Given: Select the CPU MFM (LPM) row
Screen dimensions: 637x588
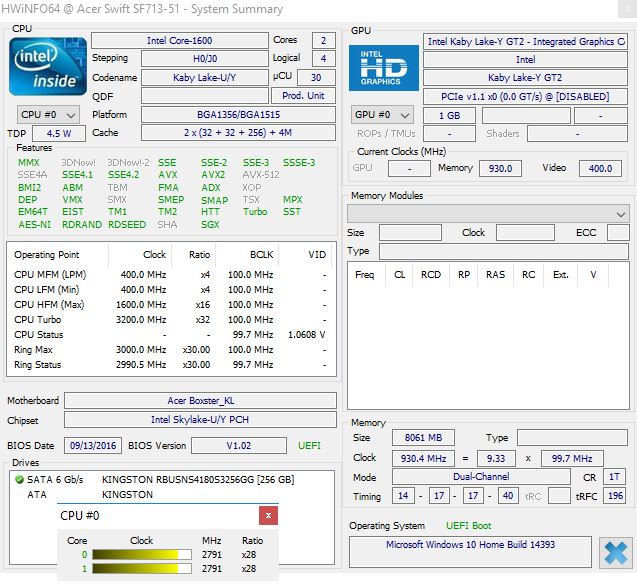Looking at the screenshot, I should (171, 275).
